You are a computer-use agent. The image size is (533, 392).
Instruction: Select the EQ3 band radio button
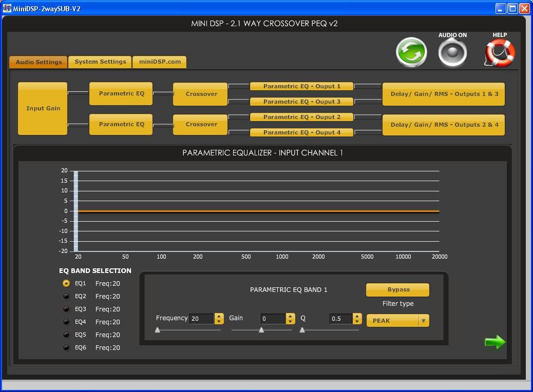(x=66, y=309)
